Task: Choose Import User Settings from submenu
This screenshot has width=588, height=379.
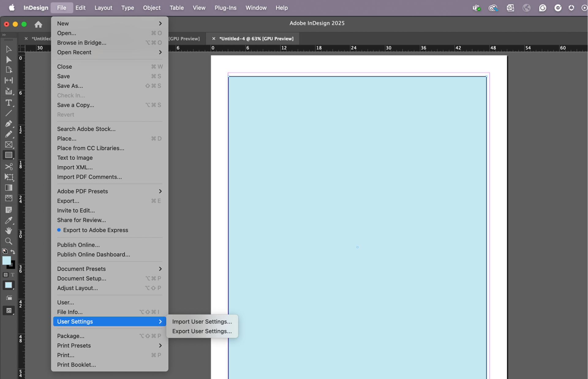Action: (x=202, y=321)
